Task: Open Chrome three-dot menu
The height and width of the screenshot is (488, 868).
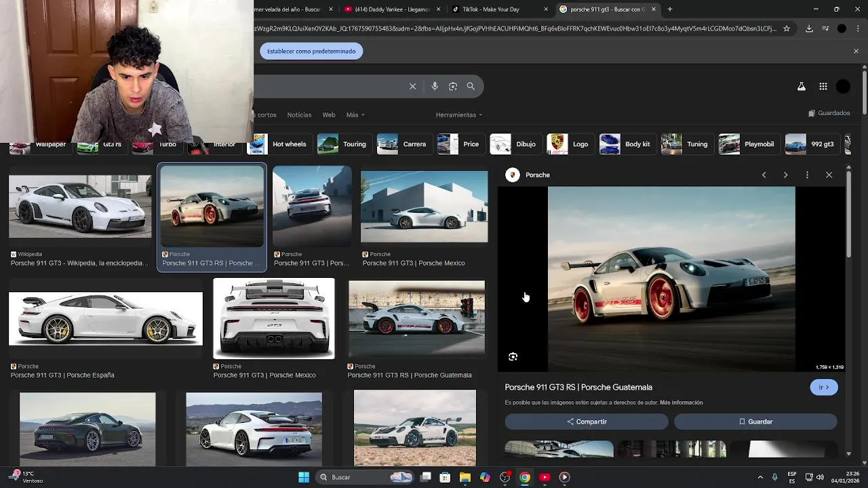Action: 858,28
